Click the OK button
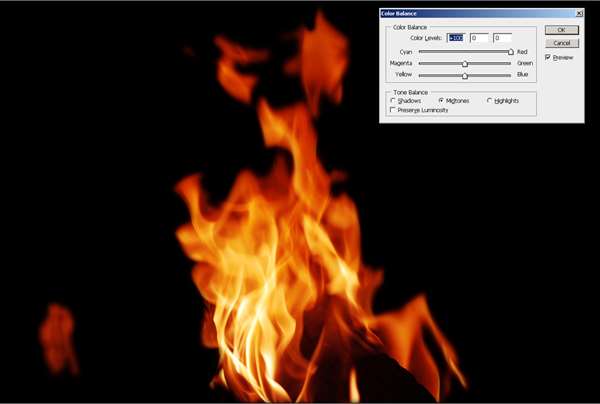 click(562, 30)
